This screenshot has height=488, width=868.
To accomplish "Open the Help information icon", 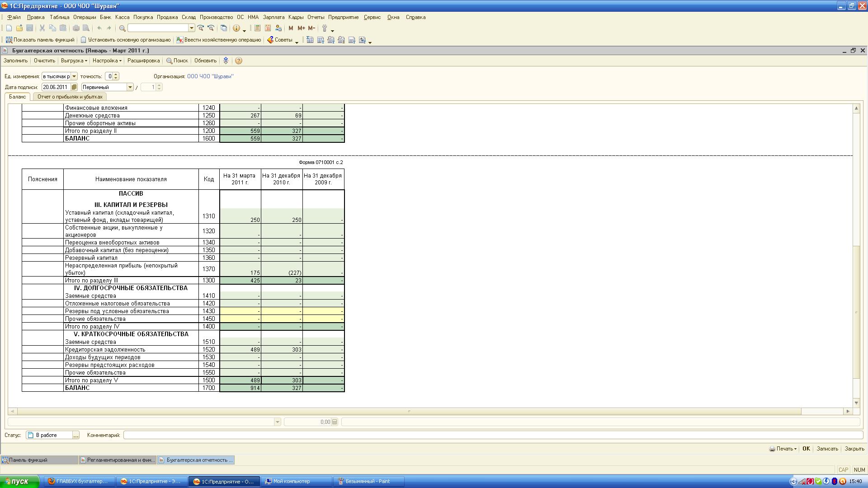I will [x=236, y=28].
